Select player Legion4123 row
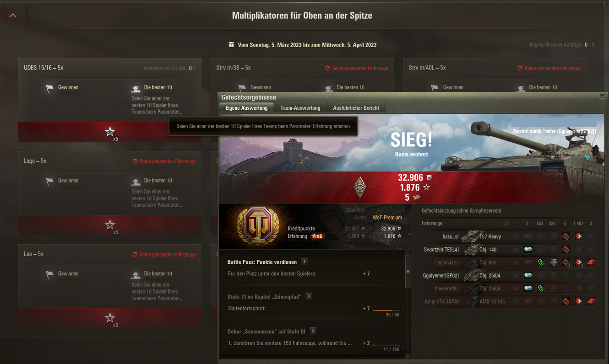 coord(508,262)
